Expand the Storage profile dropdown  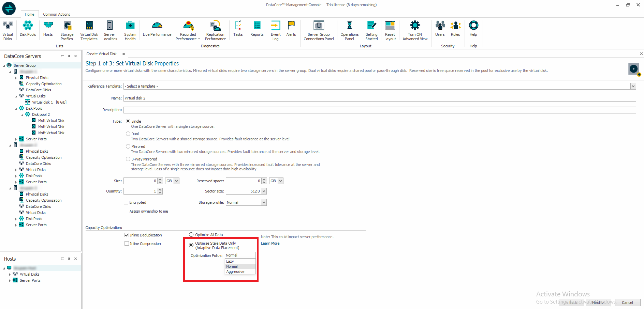tap(264, 202)
